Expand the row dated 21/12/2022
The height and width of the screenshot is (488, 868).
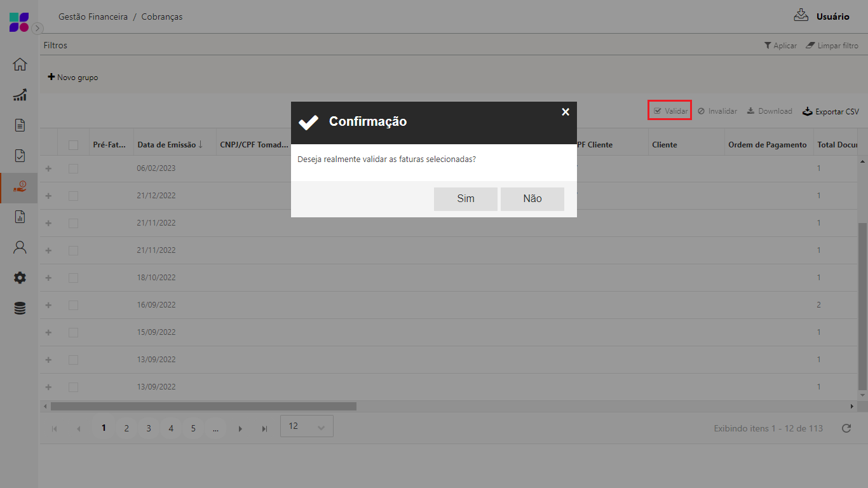click(x=48, y=196)
